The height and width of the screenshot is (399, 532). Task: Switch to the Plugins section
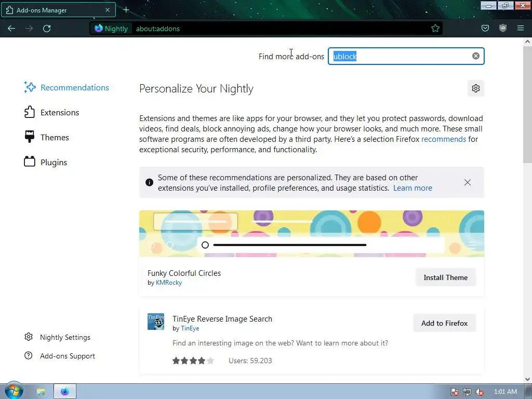[x=46, y=162]
